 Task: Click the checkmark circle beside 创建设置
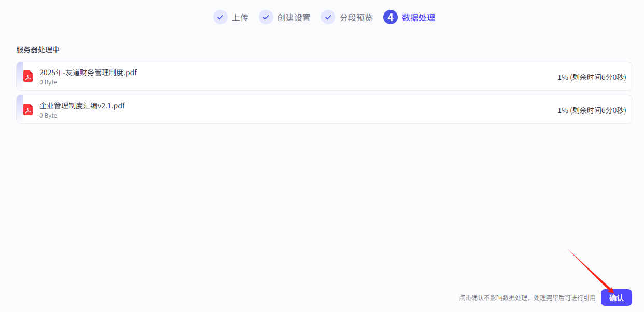point(266,17)
